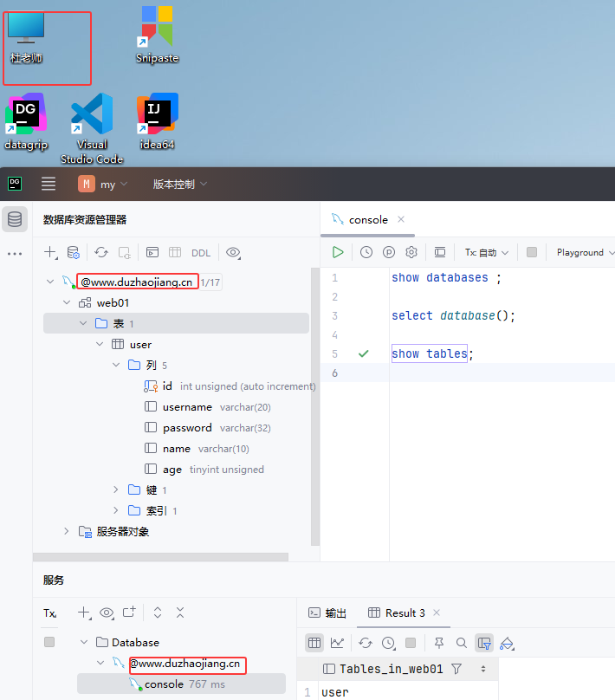The width and height of the screenshot is (615, 700).
Task: Open the database tool window sidebar icon
Action: [15, 219]
